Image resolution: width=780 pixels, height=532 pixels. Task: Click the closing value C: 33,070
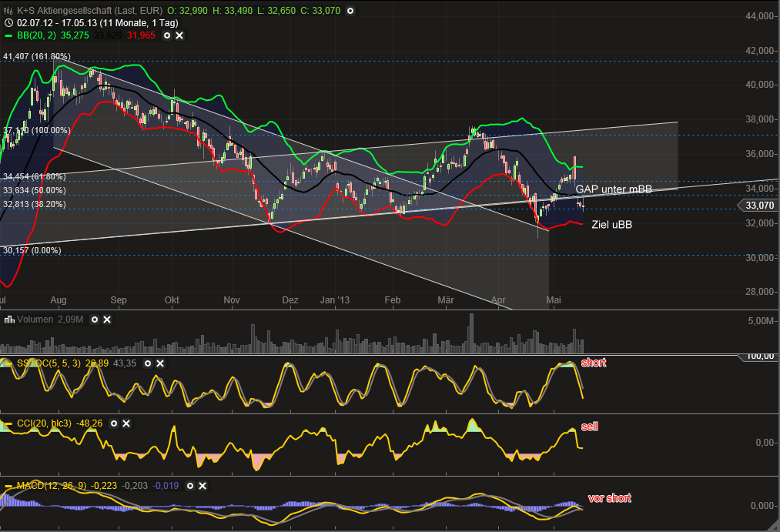[320, 11]
